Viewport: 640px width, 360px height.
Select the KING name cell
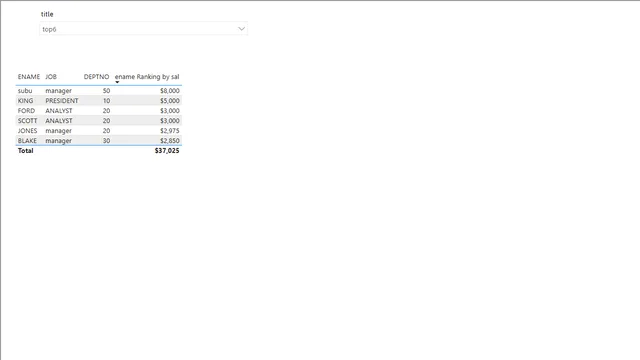(x=25, y=100)
